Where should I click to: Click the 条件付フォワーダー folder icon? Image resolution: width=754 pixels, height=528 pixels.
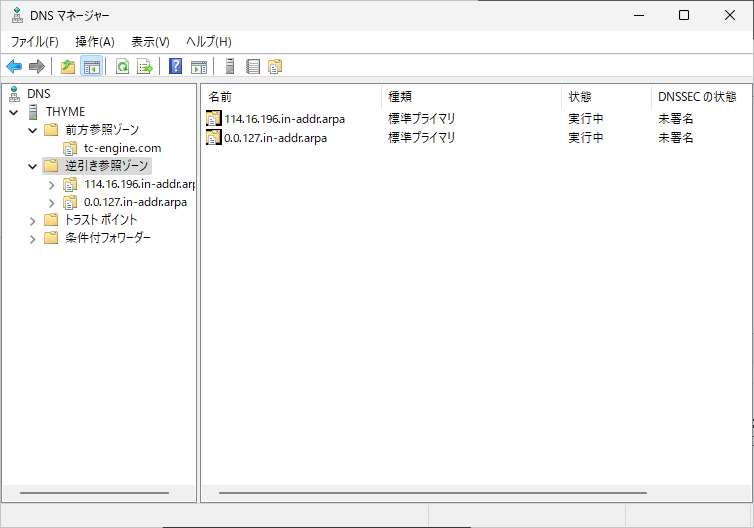(x=51, y=238)
